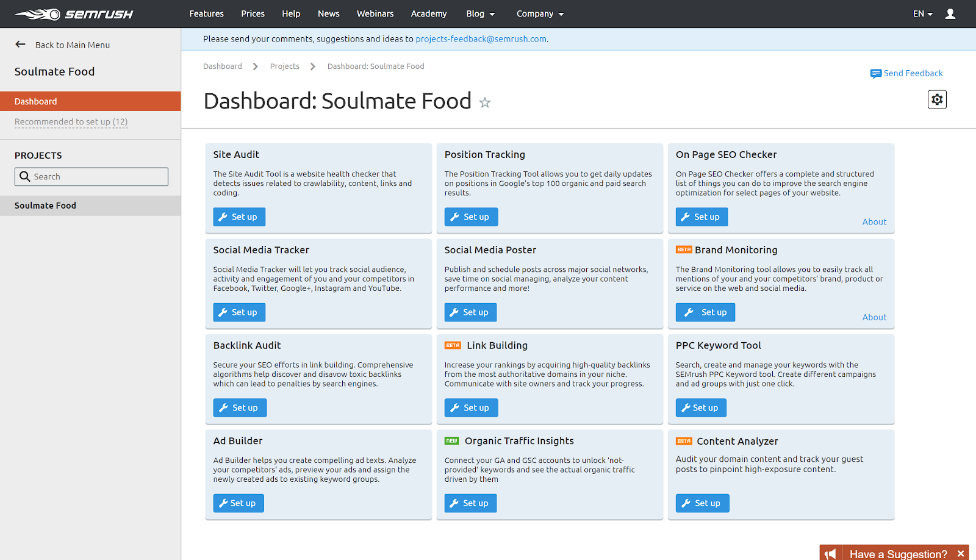This screenshot has width=976, height=560.
Task: Click the Backlink Audit card title
Action: [x=247, y=346]
